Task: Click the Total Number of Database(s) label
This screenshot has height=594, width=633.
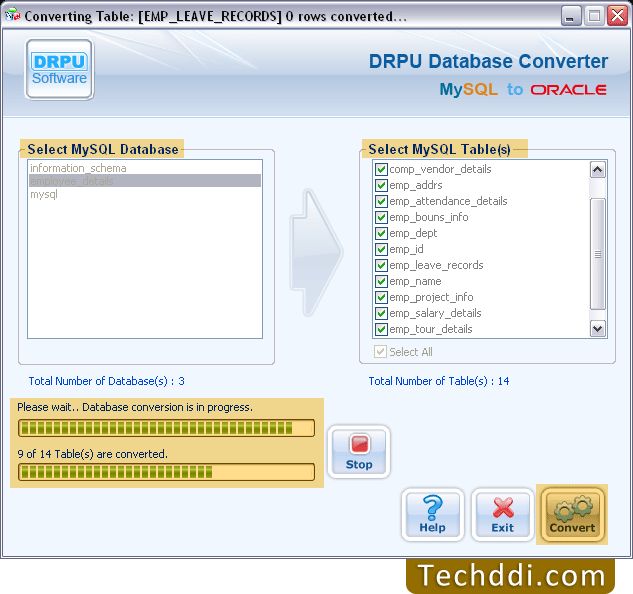Action: [106, 381]
